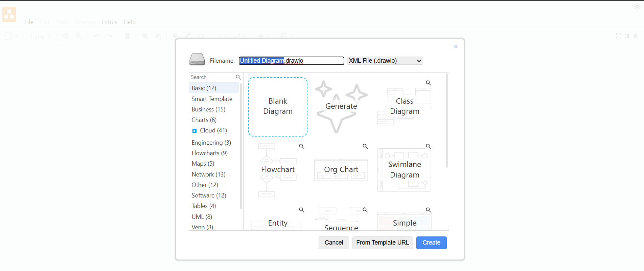Open the insert plus toolbar dropdown
This screenshot has width=644, height=271.
pos(263,36)
